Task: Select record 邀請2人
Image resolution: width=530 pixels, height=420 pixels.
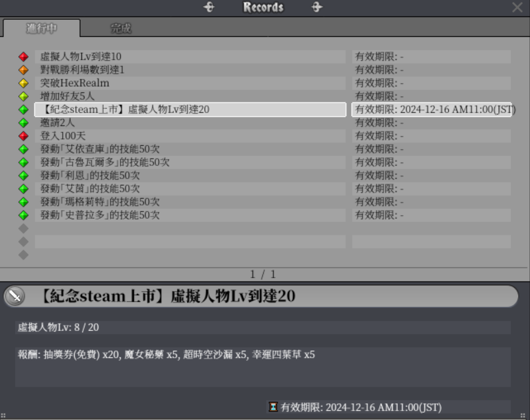Action: [x=190, y=123]
